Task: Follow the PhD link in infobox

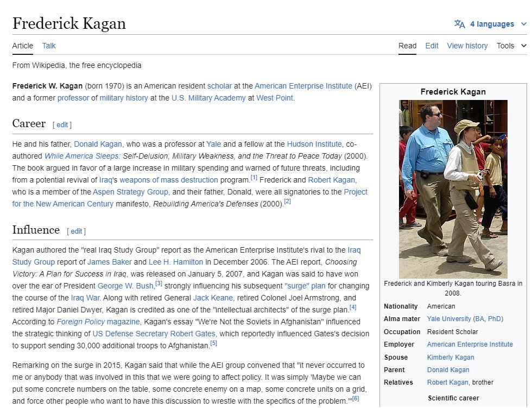Action: tap(495, 319)
